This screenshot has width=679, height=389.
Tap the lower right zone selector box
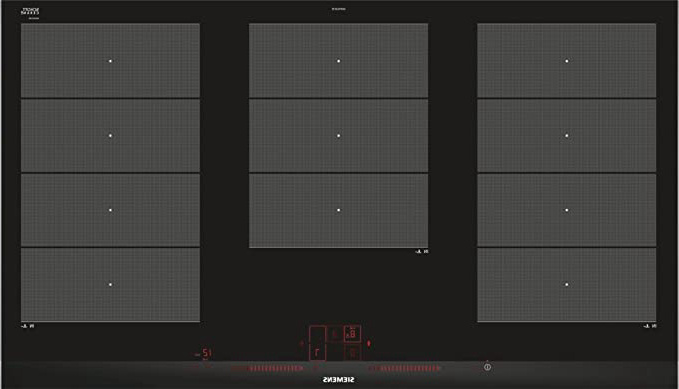(x=352, y=353)
